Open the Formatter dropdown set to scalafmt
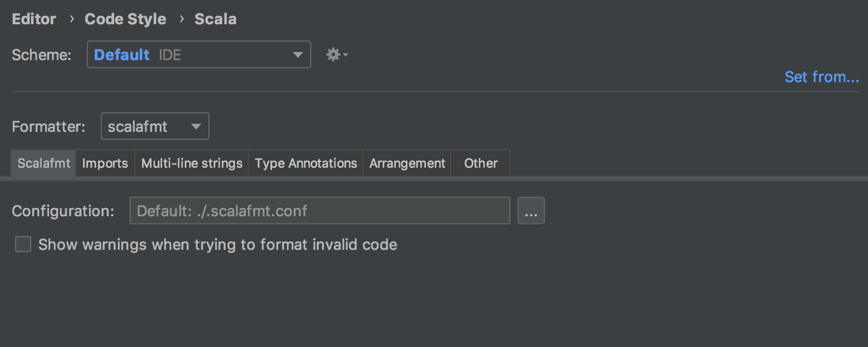 (155, 126)
